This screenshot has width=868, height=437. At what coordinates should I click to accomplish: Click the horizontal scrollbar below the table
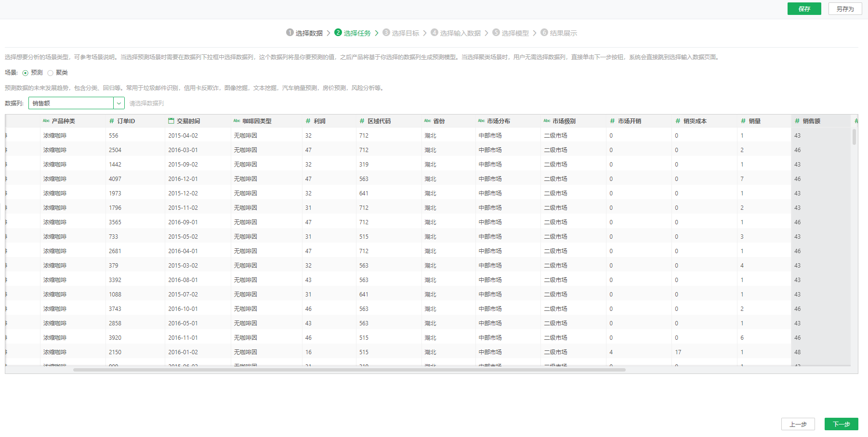pos(349,370)
